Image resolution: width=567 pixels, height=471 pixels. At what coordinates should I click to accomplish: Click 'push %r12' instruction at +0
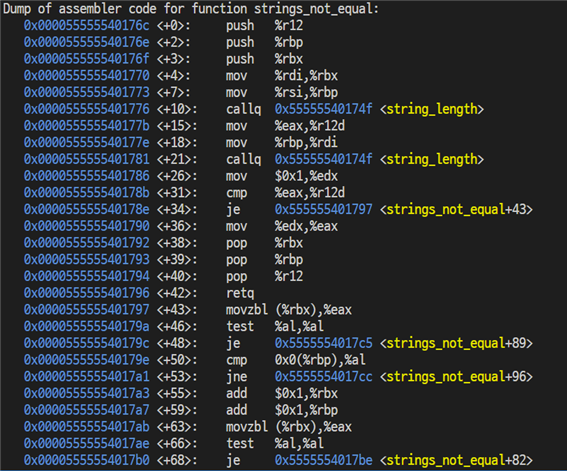click(x=264, y=25)
